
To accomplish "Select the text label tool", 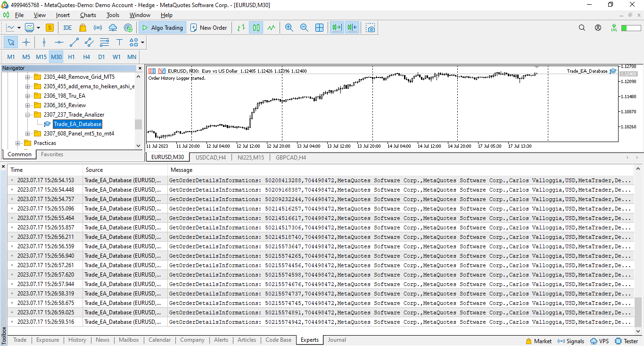I will [x=119, y=42].
